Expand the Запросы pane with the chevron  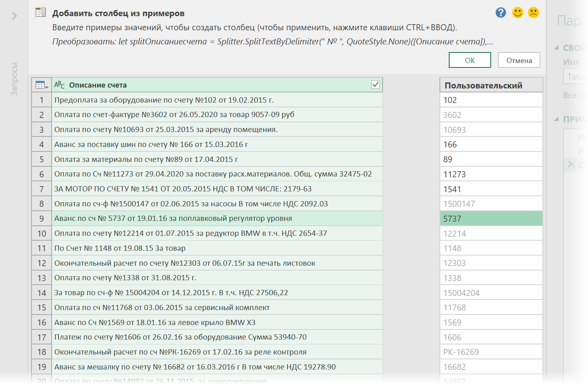pos(15,16)
